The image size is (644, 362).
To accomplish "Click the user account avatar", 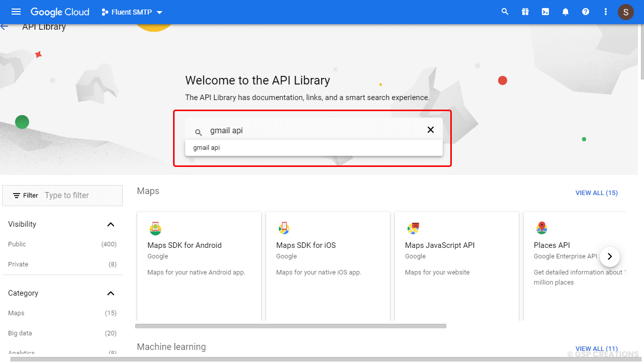I will 626,12.
